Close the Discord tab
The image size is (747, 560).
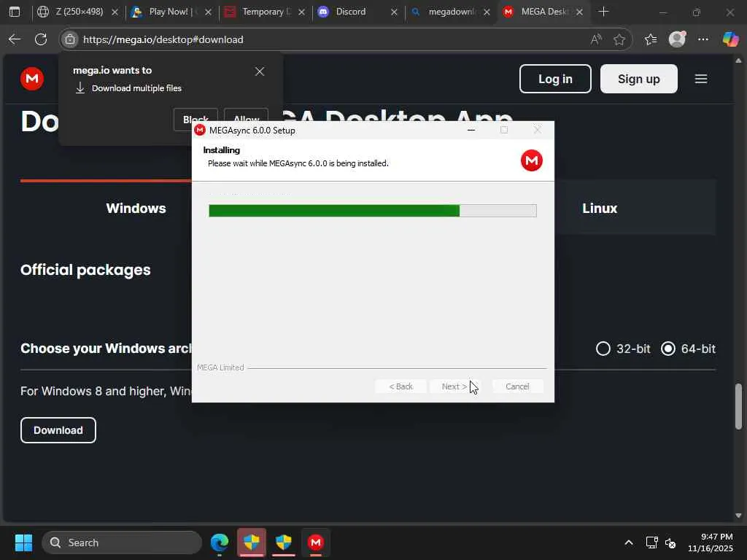coord(394,12)
